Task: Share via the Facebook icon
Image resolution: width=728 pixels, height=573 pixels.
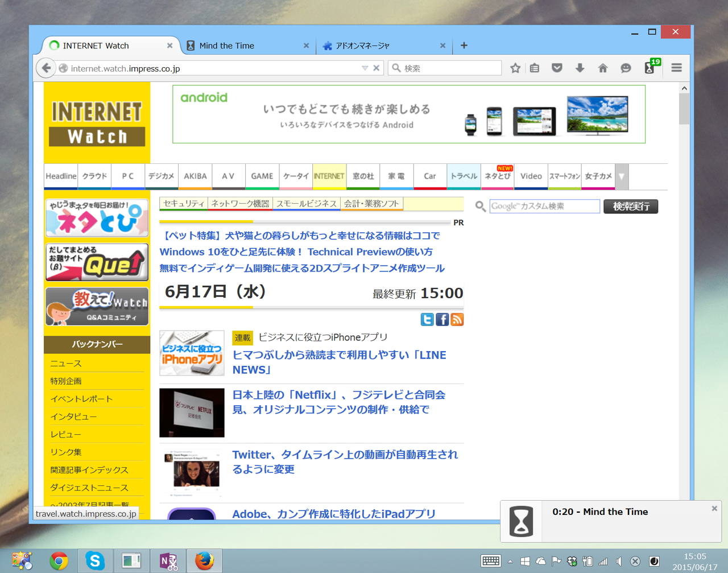Action: (x=442, y=319)
